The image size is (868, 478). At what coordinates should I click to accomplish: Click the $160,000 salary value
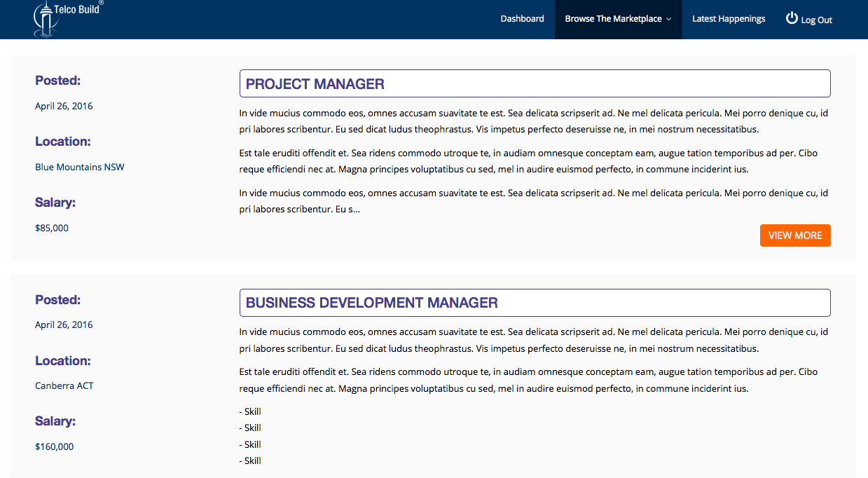pos(55,446)
